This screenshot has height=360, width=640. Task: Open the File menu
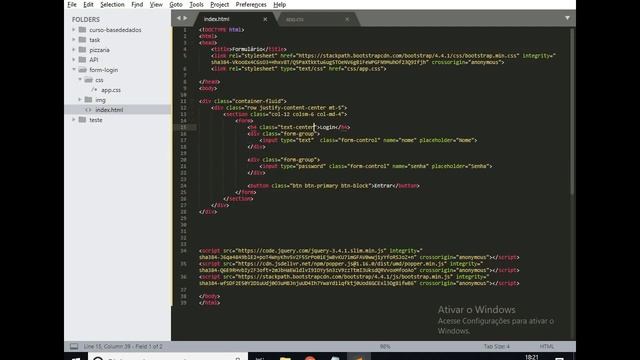tap(72, 4)
